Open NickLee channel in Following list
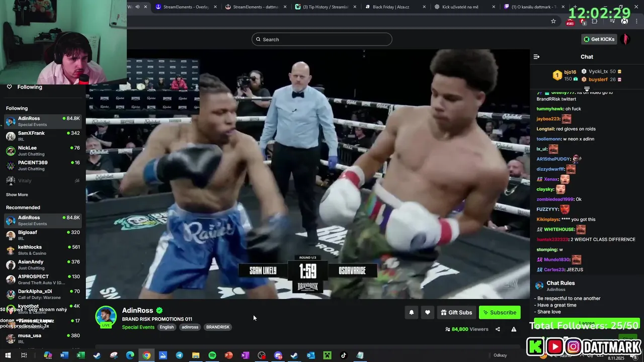 43,151
